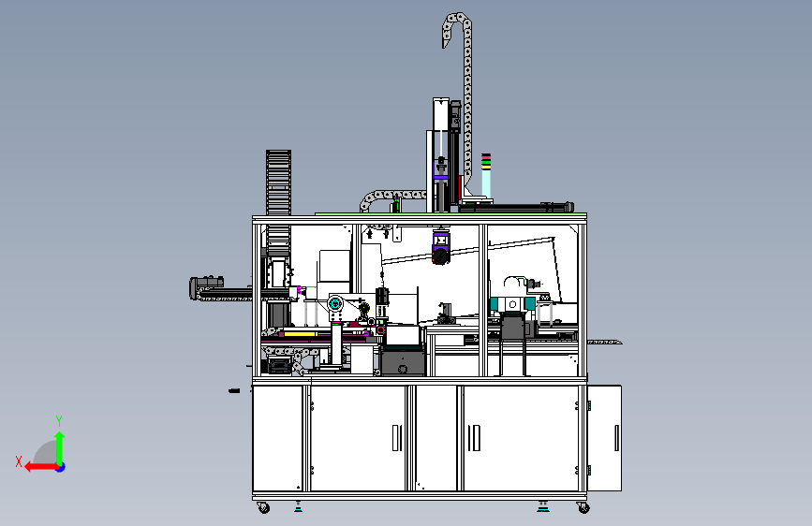The height and width of the screenshot is (526, 812).
Task: Select the green top plate of the frame
Action: [450, 213]
